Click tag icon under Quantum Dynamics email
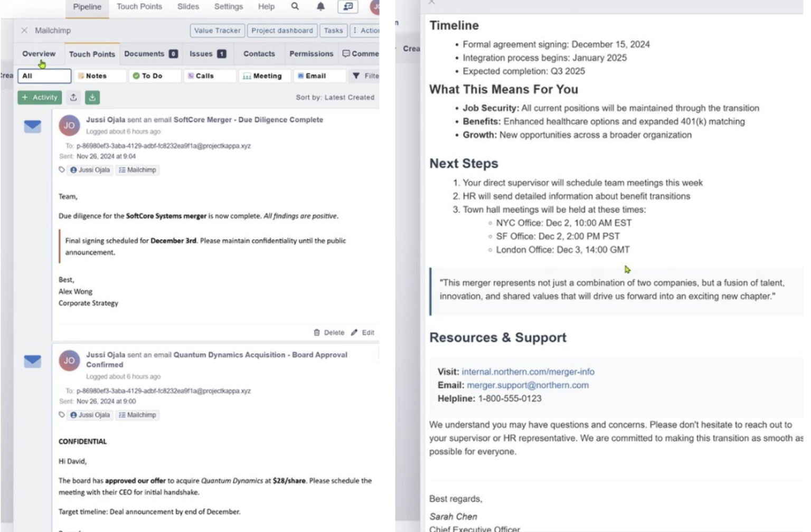811x532 pixels. (62, 415)
